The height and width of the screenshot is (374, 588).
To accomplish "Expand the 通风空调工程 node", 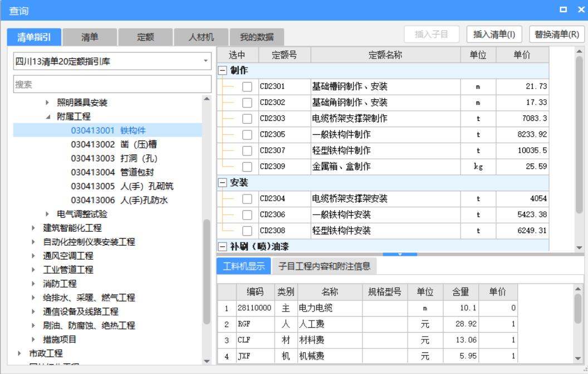I will click(33, 256).
